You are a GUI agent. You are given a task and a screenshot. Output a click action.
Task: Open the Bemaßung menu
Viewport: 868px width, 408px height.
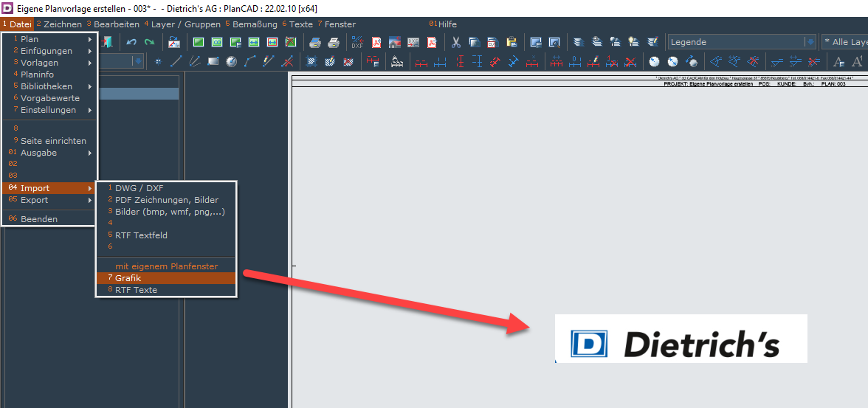(254, 24)
